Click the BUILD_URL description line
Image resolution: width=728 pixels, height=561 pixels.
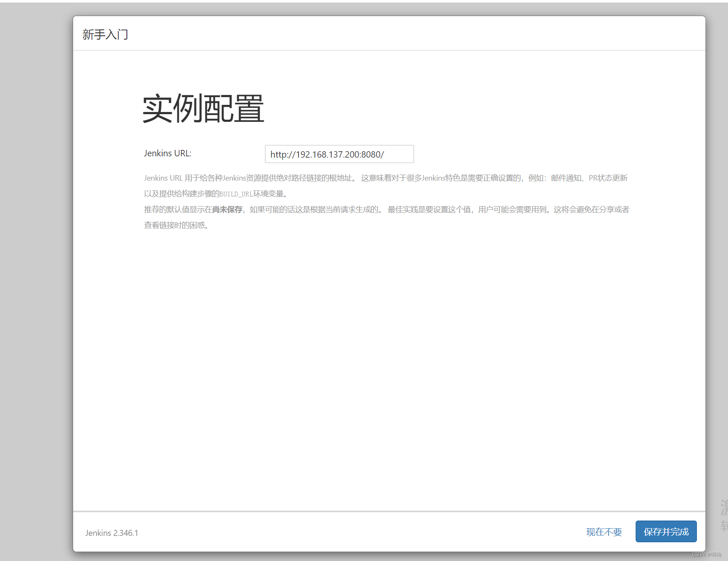[x=217, y=194]
